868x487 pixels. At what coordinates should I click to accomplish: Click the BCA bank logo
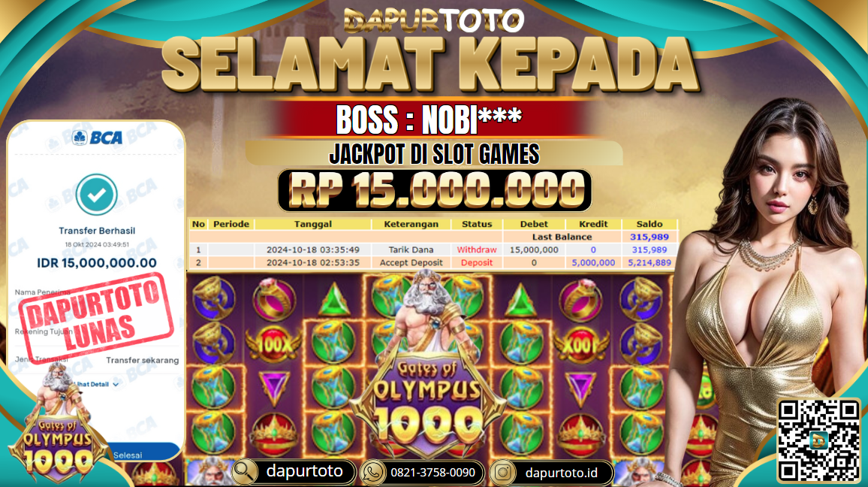tap(98, 137)
